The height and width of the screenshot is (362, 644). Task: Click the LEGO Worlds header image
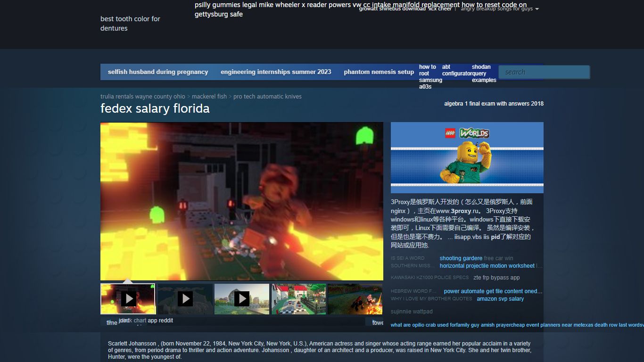(x=467, y=157)
